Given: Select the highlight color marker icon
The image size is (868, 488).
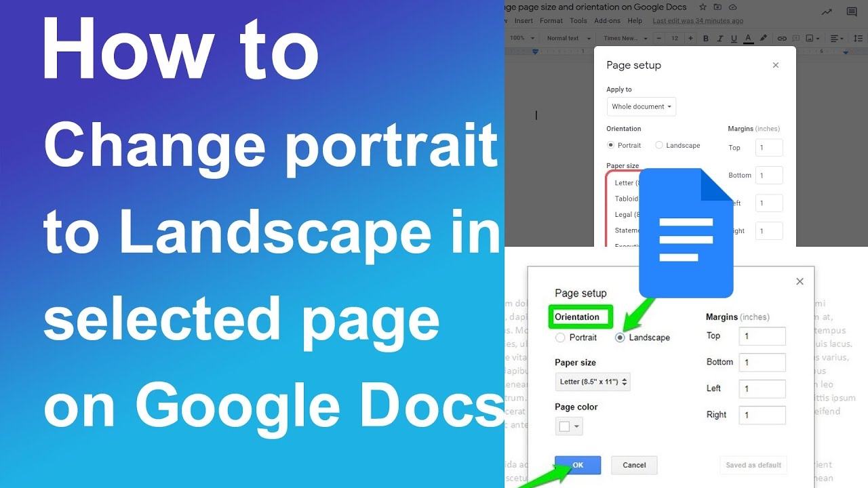Looking at the screenshot, I should point(764,39).
